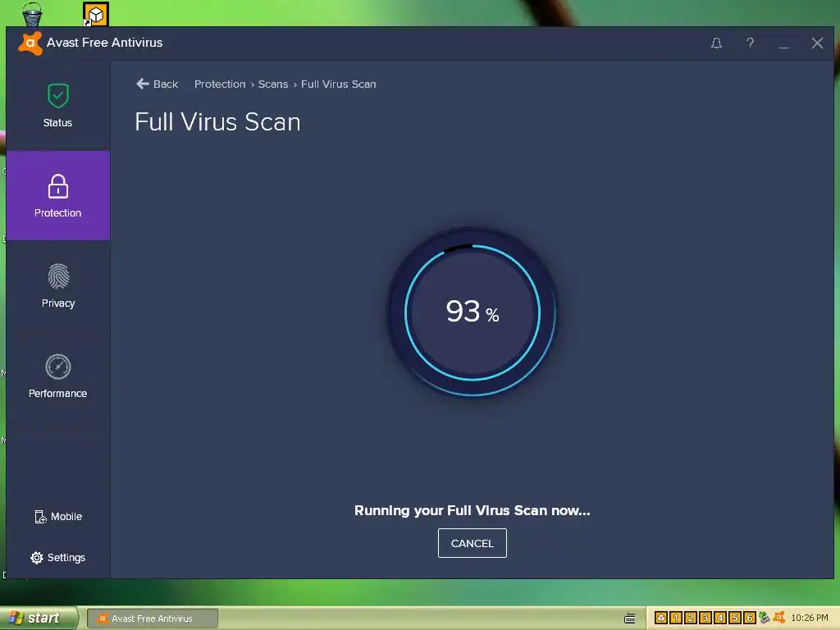Open the Status section shield icon

pyautogui.click(x=58, y=97)
